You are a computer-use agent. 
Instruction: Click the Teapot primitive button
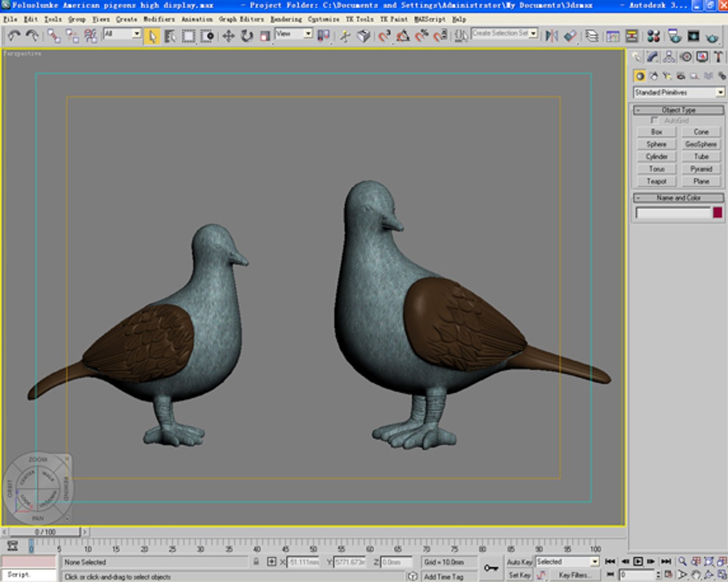pos(656,182)
